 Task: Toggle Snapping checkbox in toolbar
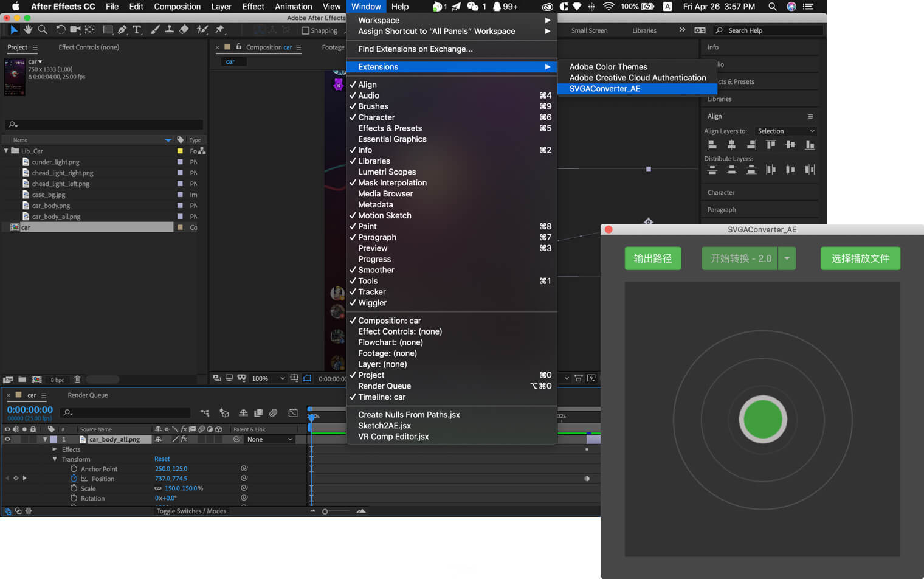click(x=305, y=30)
